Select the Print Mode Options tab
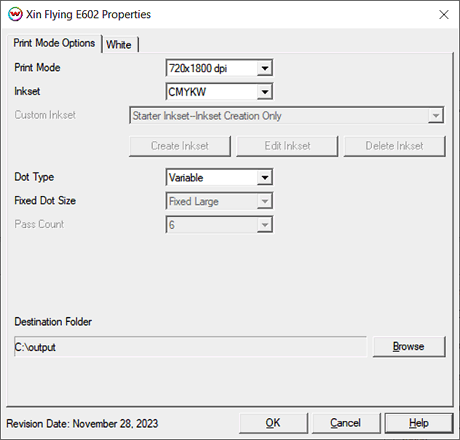Screen dimensions: 460x440 [54, 43]
